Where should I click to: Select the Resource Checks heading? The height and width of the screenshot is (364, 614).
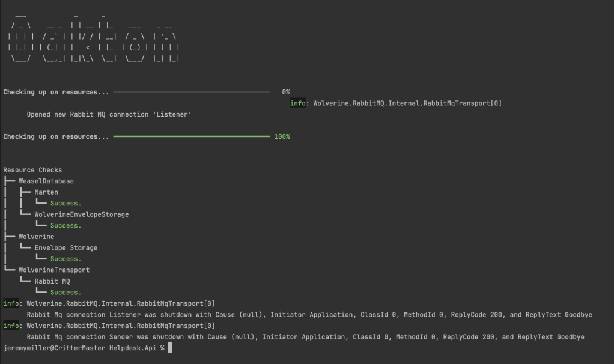[x=32, y=170]
